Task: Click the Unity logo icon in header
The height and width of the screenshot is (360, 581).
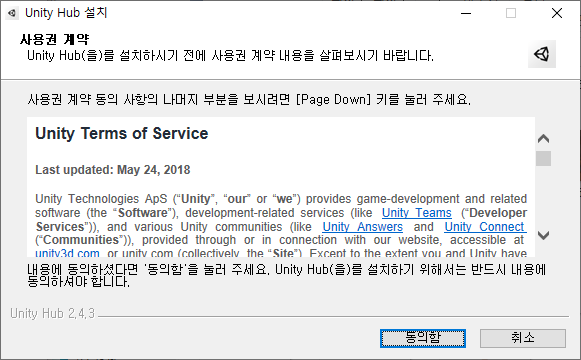Action: coord(542,54)
